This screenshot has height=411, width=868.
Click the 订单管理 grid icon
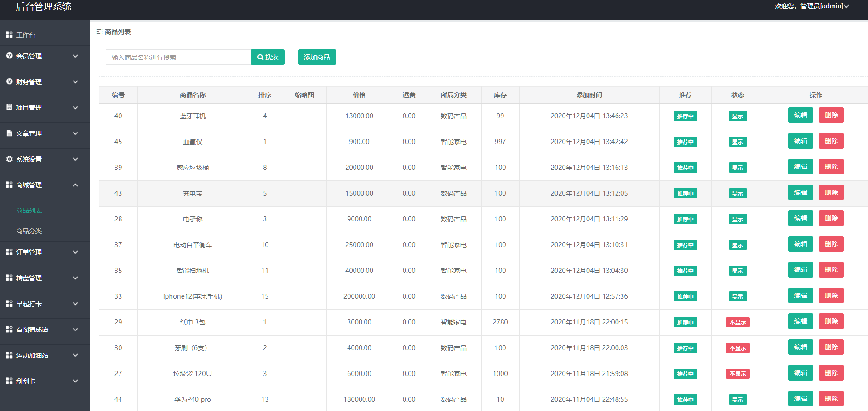[x=9, y=252]
